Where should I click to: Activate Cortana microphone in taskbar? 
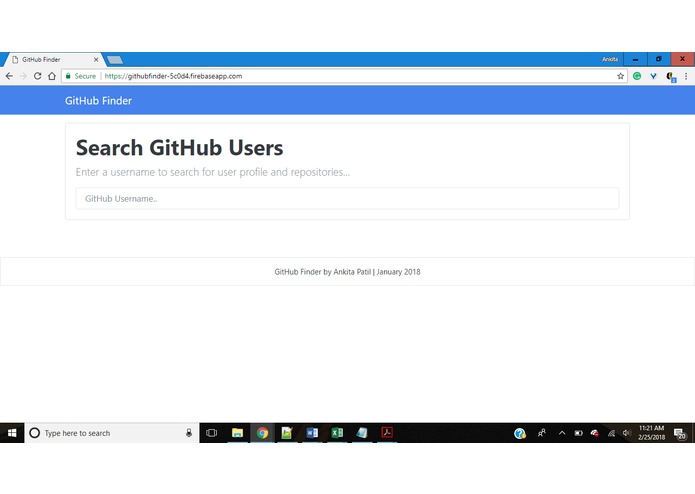pyautogui.click(x=189, y=433)
